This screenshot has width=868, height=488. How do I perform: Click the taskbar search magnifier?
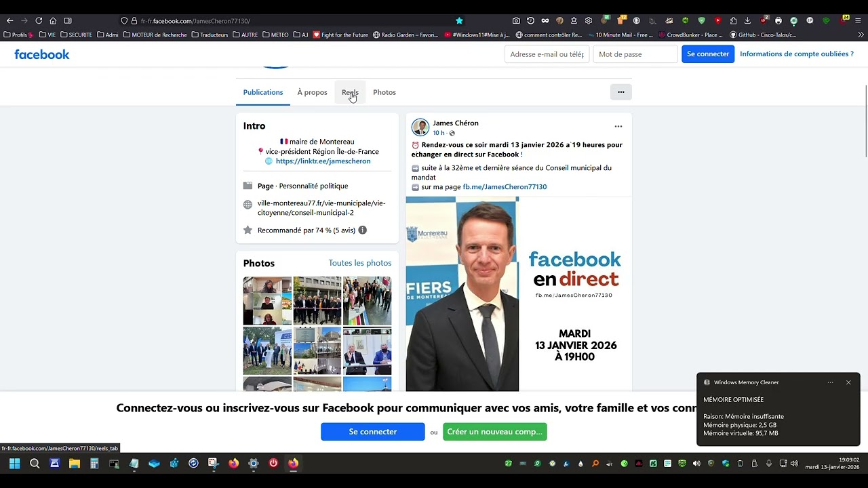(35, 464)
